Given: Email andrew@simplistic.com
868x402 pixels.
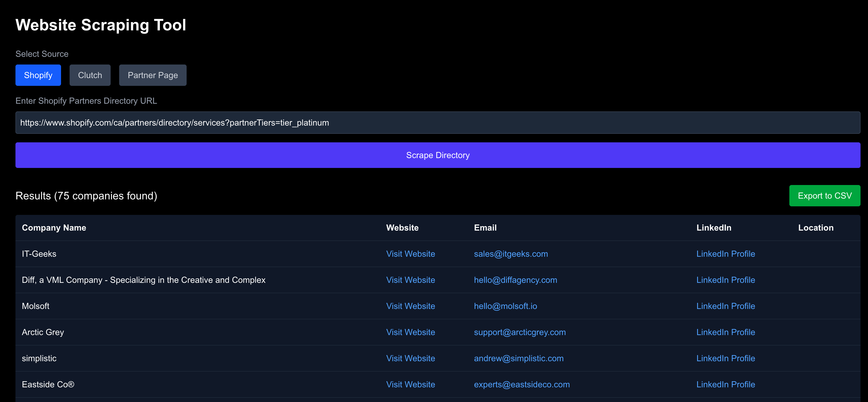Looking at the screenshot, I should coord(519,358).
